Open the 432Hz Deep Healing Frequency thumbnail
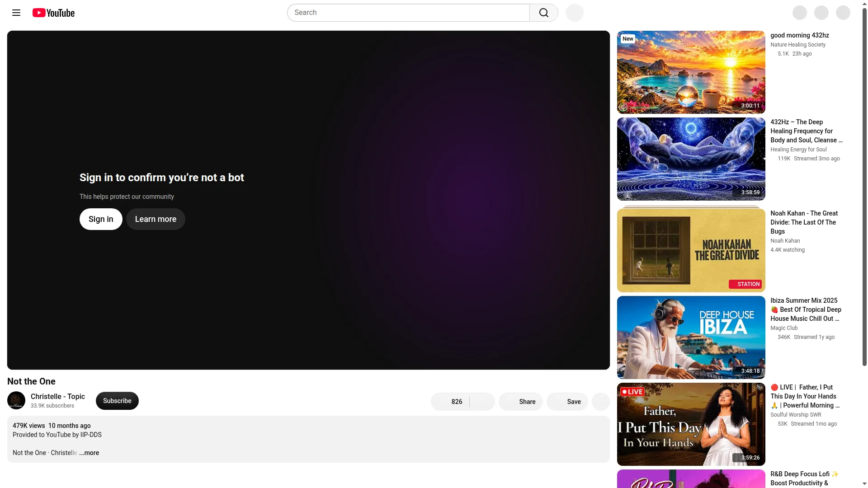This screenshot has width=868, height=488. tap(691, 159)
